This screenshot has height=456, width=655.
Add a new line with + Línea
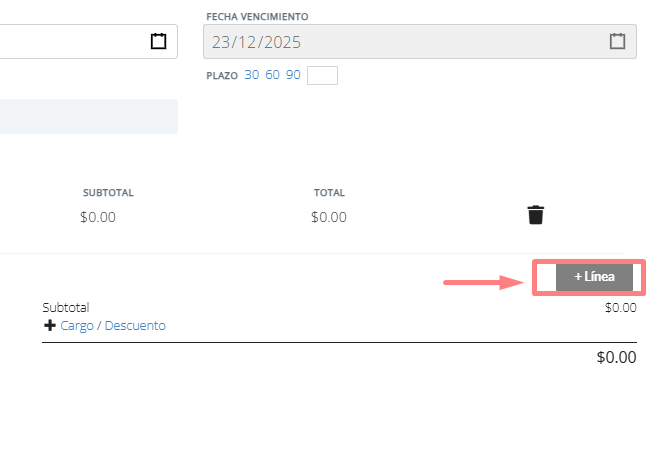(x=594, y=276)
